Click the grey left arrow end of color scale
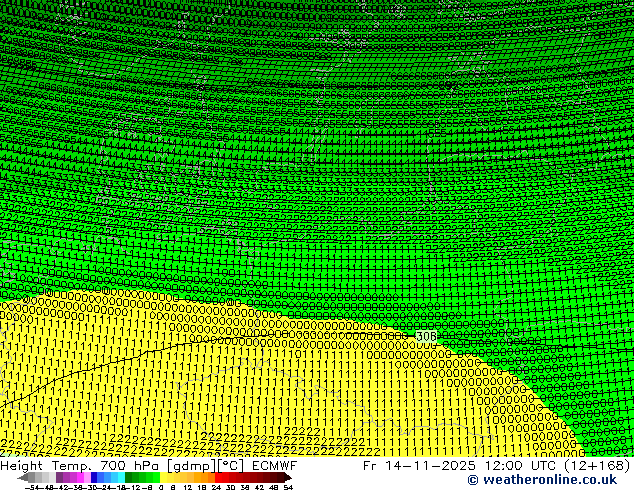This screenshot has height=490, width=634. click(x=23, y=477)
